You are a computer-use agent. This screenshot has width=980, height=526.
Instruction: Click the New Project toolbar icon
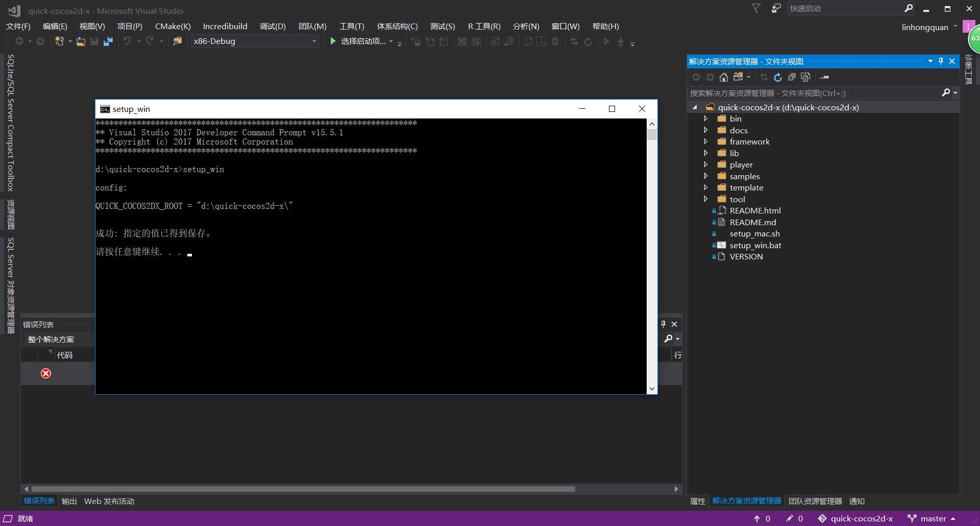60,41
